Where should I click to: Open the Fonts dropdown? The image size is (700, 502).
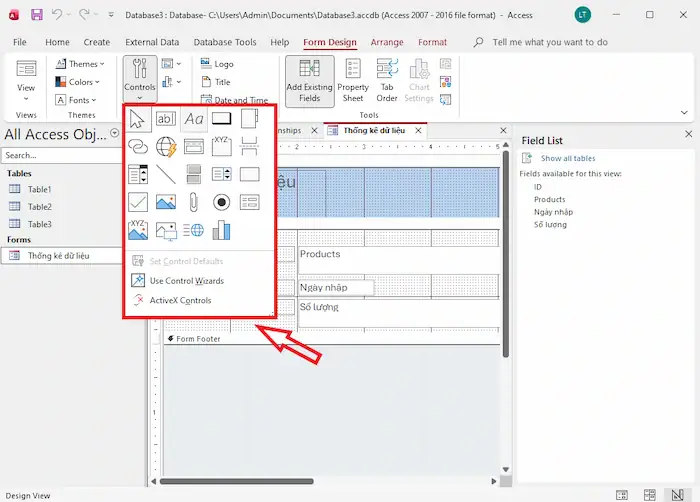[x=82, y=100]
